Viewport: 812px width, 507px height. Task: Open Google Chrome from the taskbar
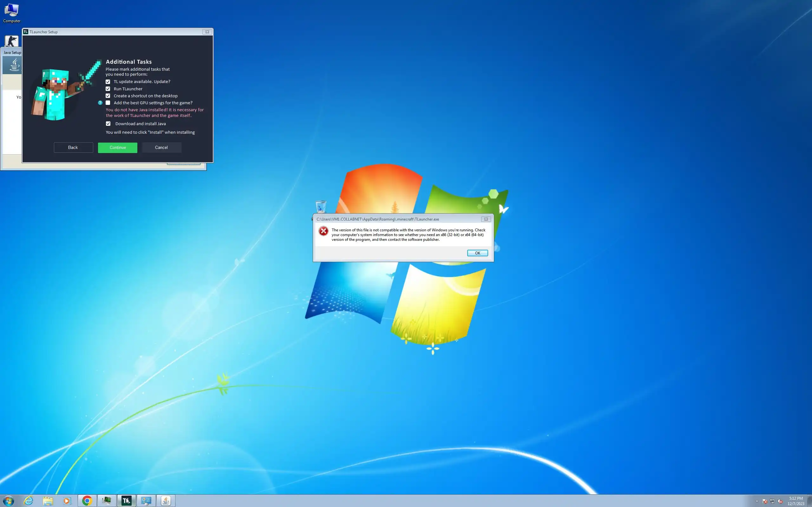pyautogui.click(x=87, y=501)
